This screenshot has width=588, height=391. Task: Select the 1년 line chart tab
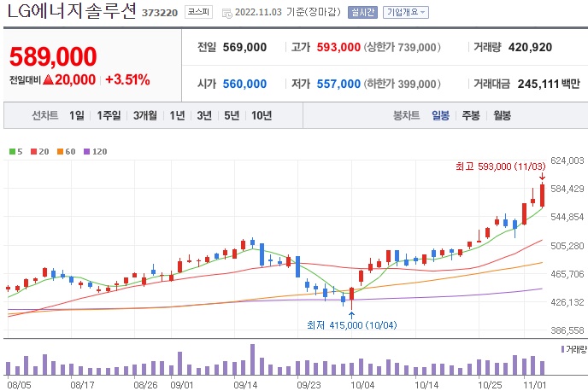[x=177, y=115]
